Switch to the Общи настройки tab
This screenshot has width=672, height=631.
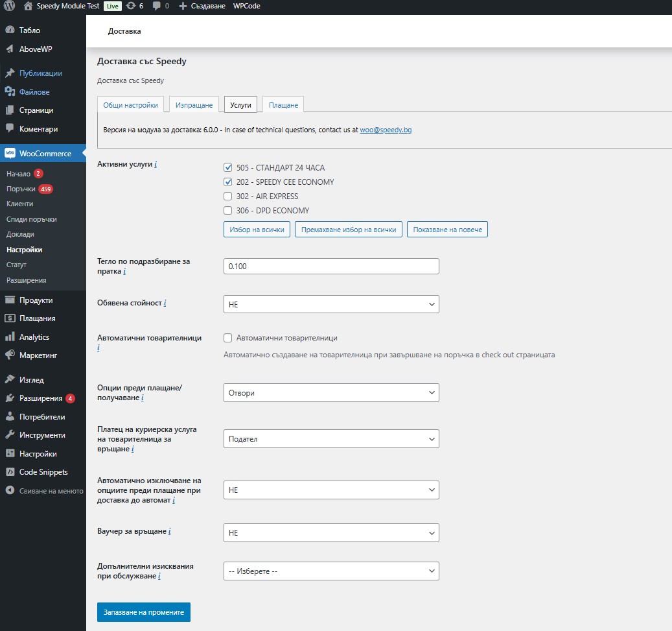(x=130, y=105)
